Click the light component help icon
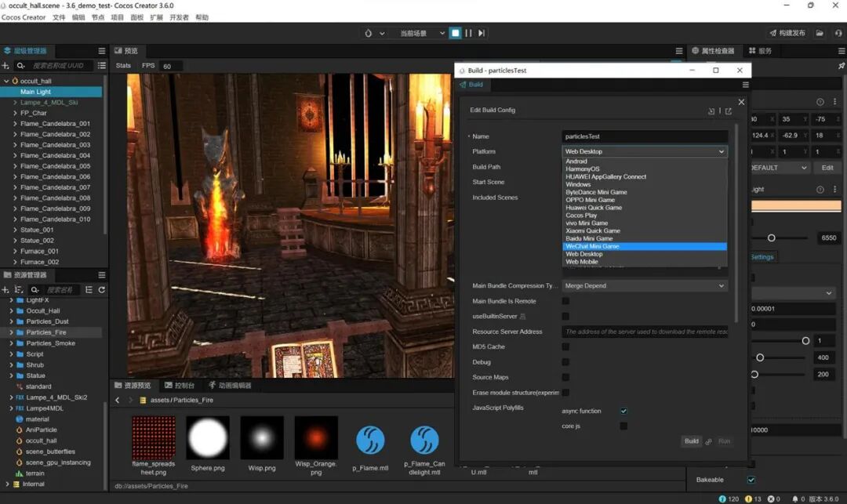The image size is (847, 504). click(820, 190)
